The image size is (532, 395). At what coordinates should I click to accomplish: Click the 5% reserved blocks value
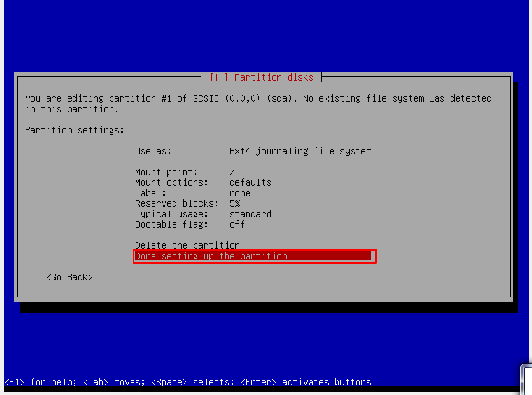(x=235, y=203)
